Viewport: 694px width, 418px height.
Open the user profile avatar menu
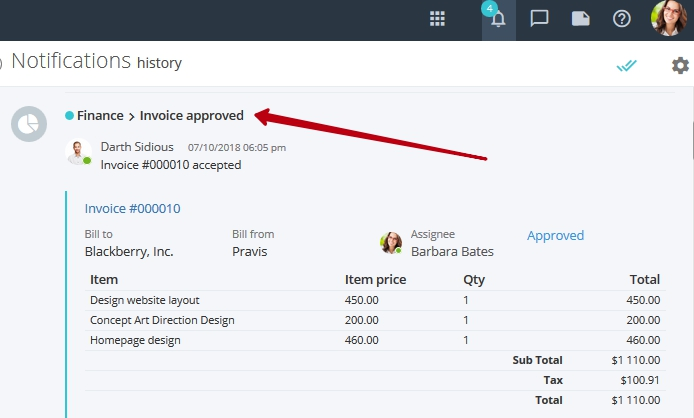point(669,19)
